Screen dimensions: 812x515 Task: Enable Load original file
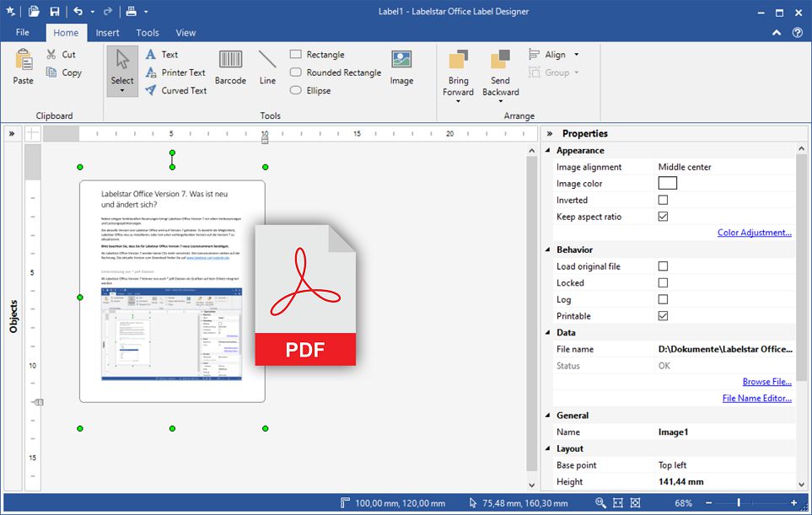[663, 266]
